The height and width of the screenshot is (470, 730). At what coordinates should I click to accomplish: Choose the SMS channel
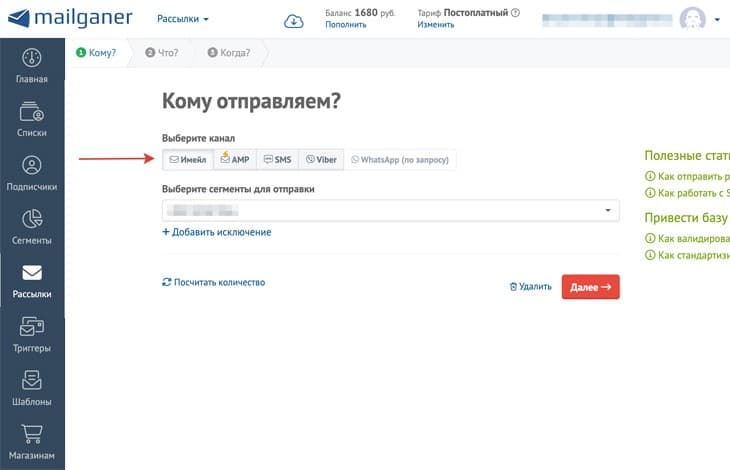point(277,160)
